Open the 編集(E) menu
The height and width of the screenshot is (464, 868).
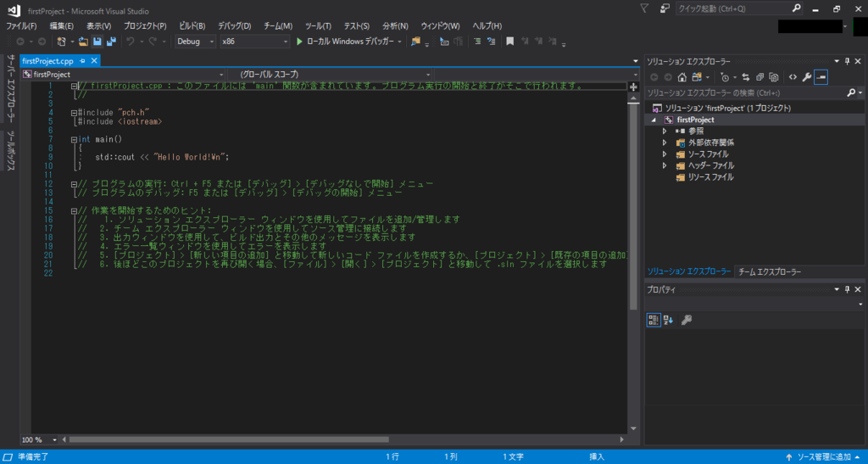tap(61, 26)
